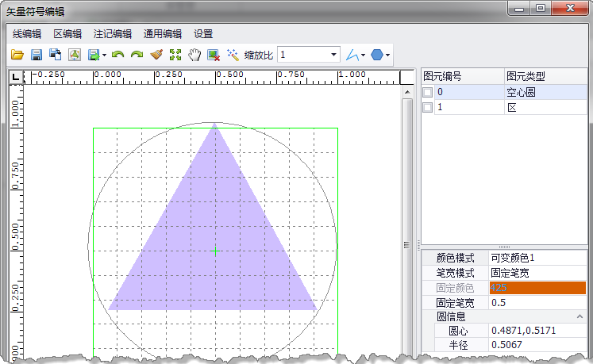Open the 缩放比 zoom ratio dropdown

tap(333, 55)
